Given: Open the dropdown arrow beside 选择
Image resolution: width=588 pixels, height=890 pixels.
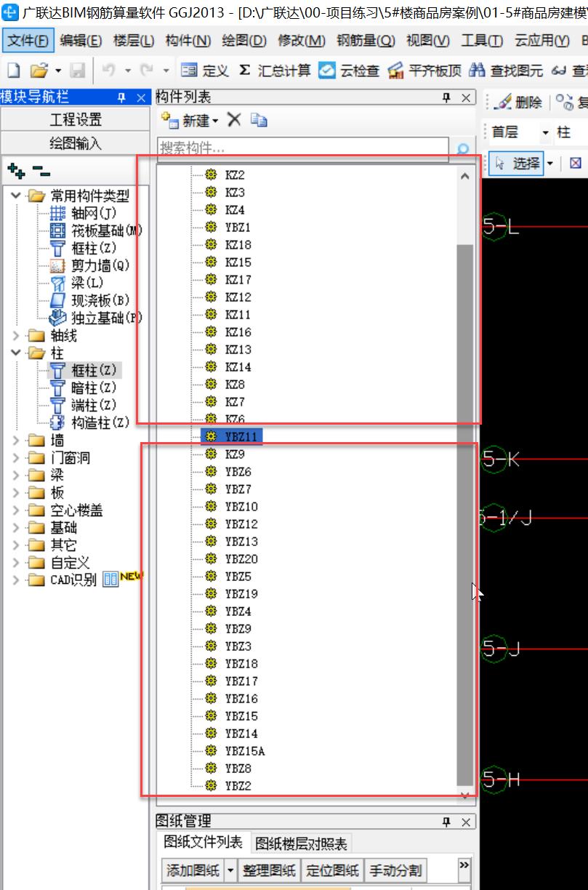Looking at the screenshot, I should [x=551, y=163].
